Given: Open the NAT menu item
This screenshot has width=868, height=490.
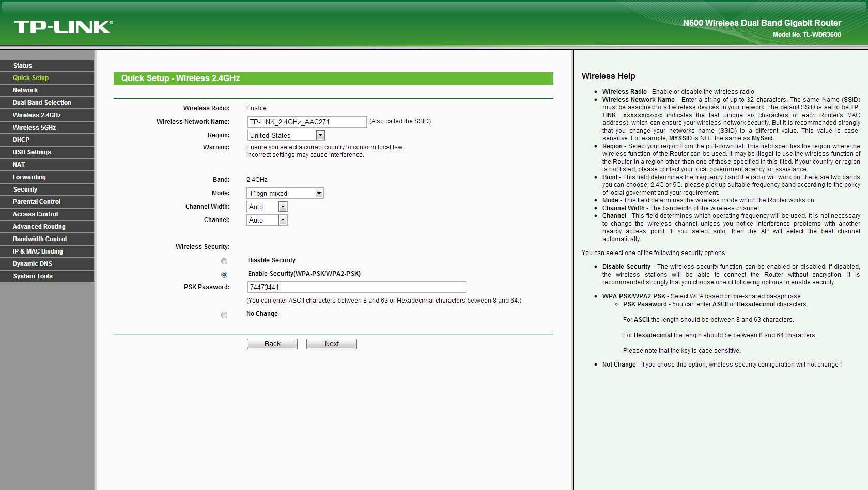Looking at the screenshot, I should pos(47,165).
